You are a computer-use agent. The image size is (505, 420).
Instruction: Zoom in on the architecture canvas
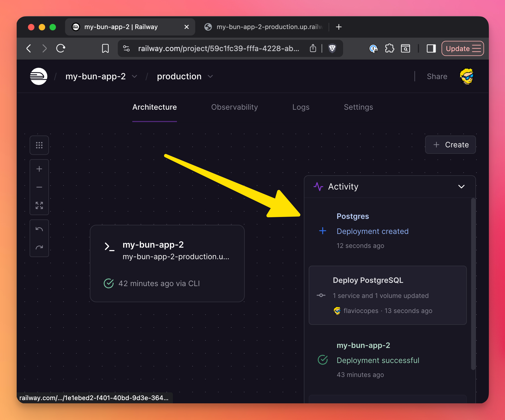(x=39, y=169)
